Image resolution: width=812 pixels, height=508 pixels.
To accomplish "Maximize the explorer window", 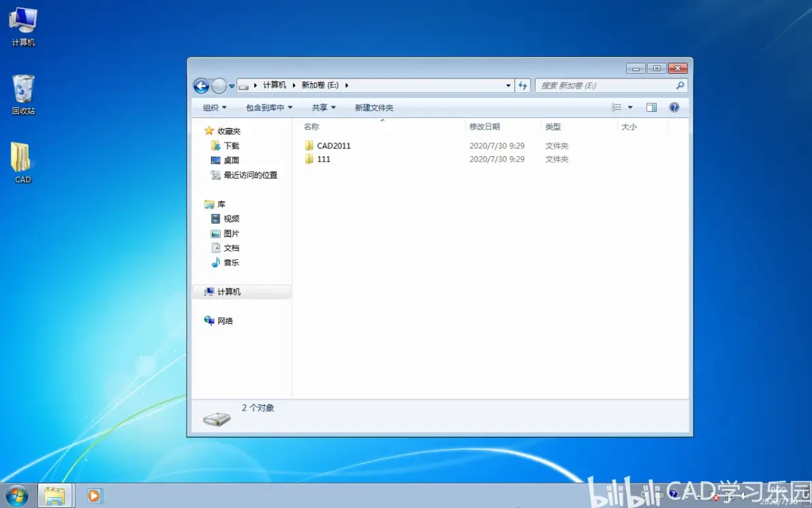I will click(x=657, y=68).
